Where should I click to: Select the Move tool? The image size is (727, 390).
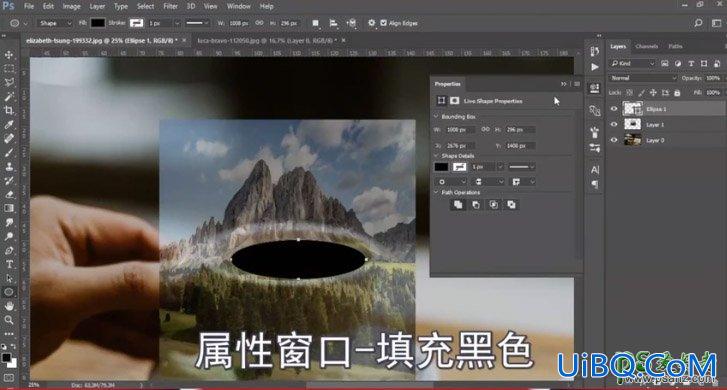pos(9,55)
